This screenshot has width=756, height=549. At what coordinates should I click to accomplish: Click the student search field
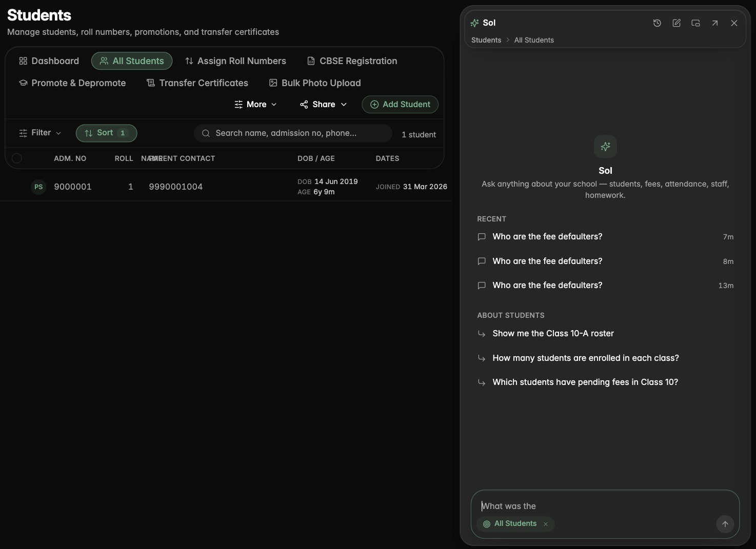pos(293,133)
